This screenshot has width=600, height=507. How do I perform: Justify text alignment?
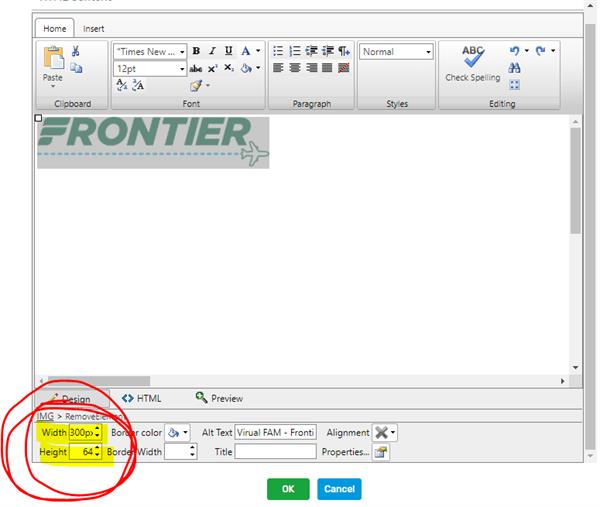327,68
